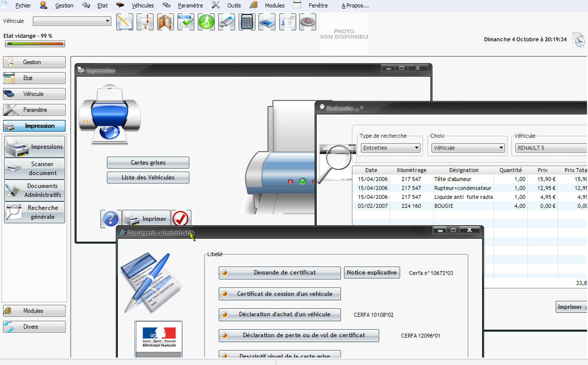
Task: Click the red power button toolbar icon
Action: pyautogui.click(x=308, y=22)
